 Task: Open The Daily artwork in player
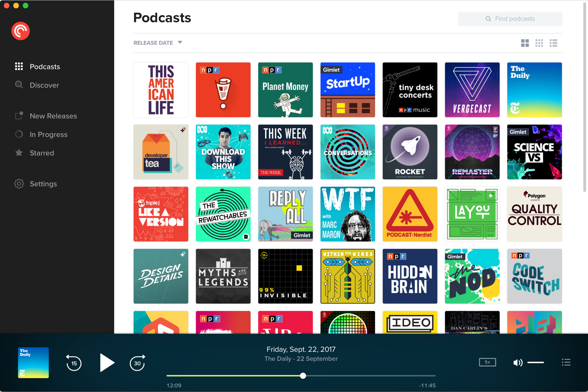[33, 363]
